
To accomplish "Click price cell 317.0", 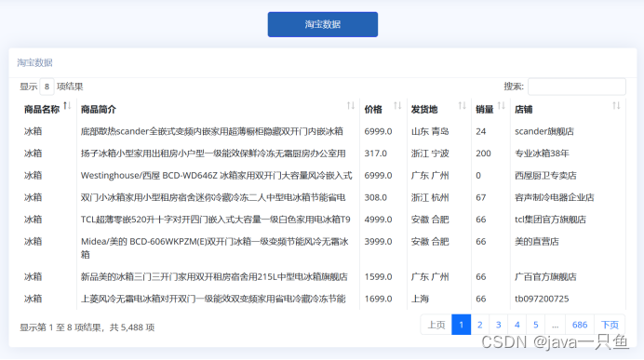I will click(376, 153).
